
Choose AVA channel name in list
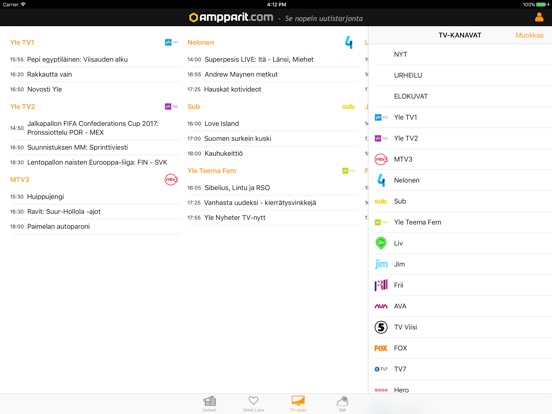400,306
